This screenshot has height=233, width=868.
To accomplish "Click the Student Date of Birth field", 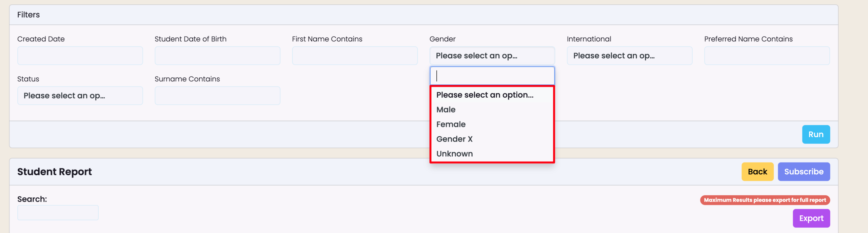I will tap(217, 56).
